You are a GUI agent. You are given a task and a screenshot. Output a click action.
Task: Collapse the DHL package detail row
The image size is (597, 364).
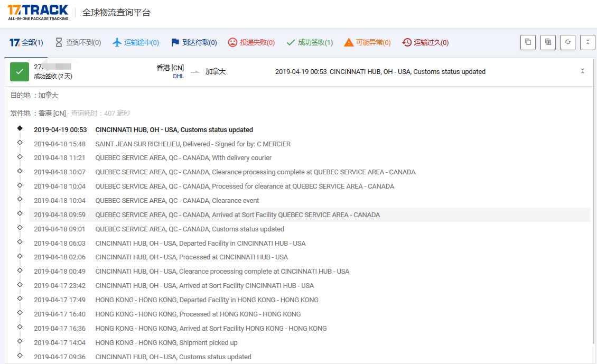(582, 71)
